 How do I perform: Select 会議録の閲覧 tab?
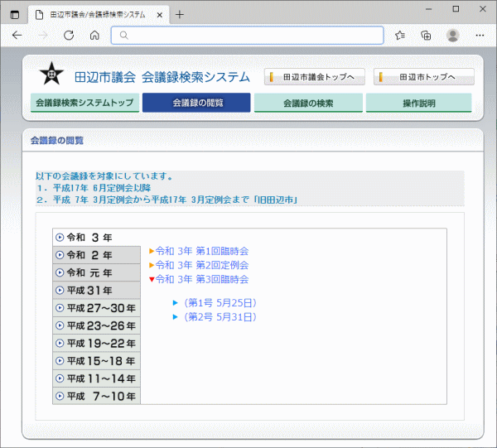pyautogui.click(x=196, y=103)
